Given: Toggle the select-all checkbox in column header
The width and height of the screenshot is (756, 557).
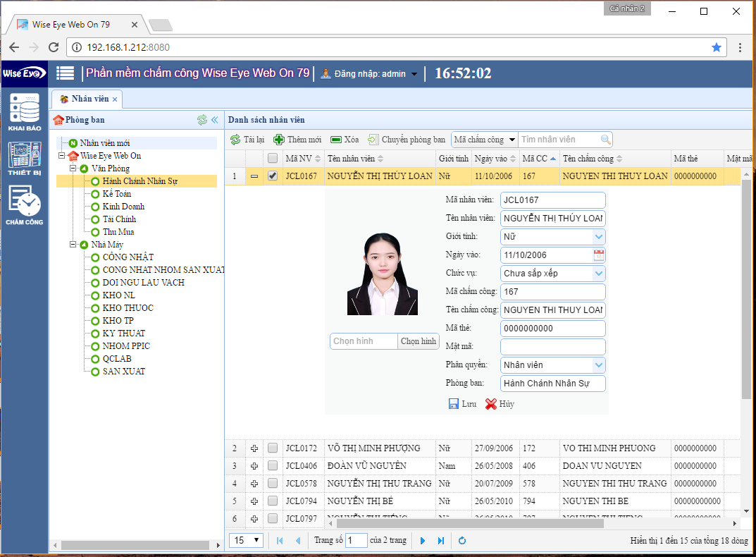Looking at the screenshot, I should pos(272,158).
